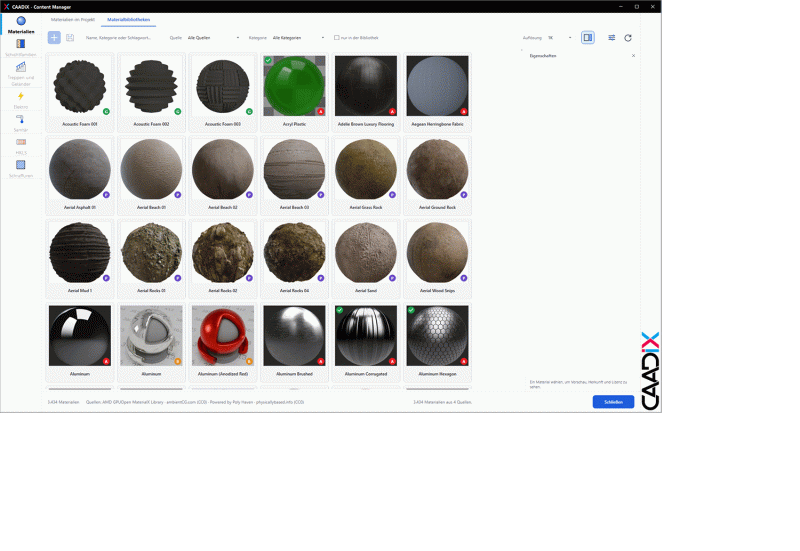Open the Auflösung dropdown showing 1K
Screen dimensions: 800x551
click(559, 38)
